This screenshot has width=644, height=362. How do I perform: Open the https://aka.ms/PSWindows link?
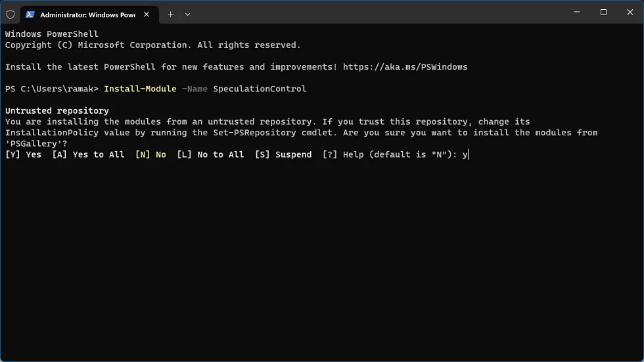[405, 67]
